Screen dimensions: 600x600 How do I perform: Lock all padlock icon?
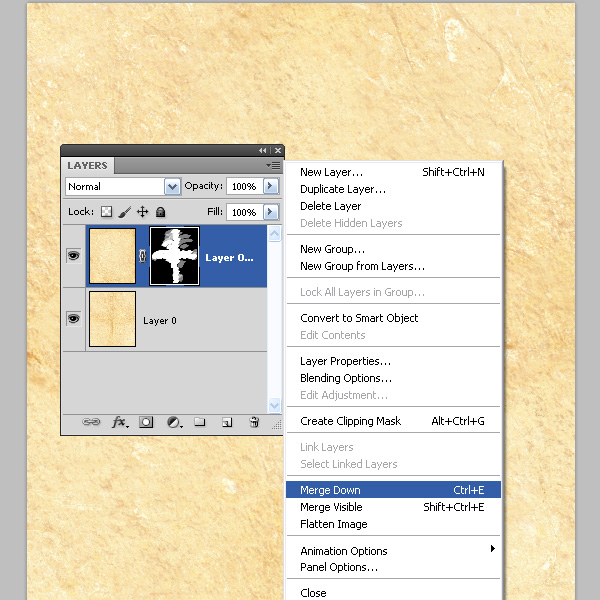pos(160,212)
